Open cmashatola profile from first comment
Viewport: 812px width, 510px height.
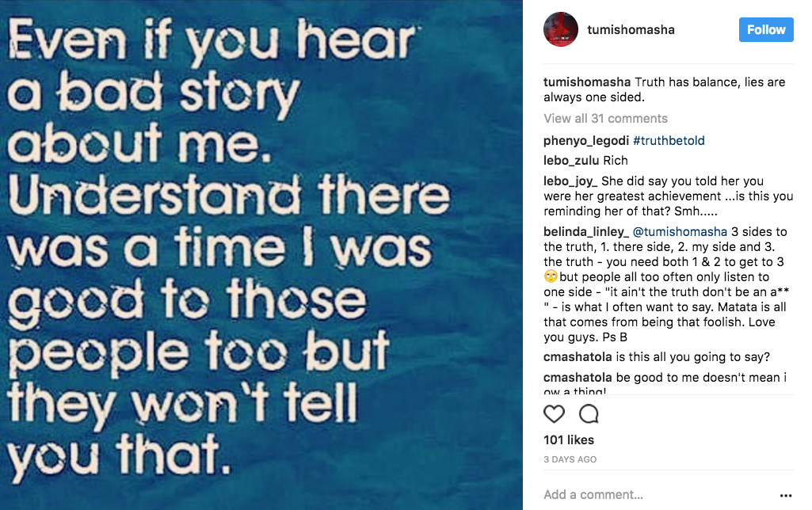578,357
